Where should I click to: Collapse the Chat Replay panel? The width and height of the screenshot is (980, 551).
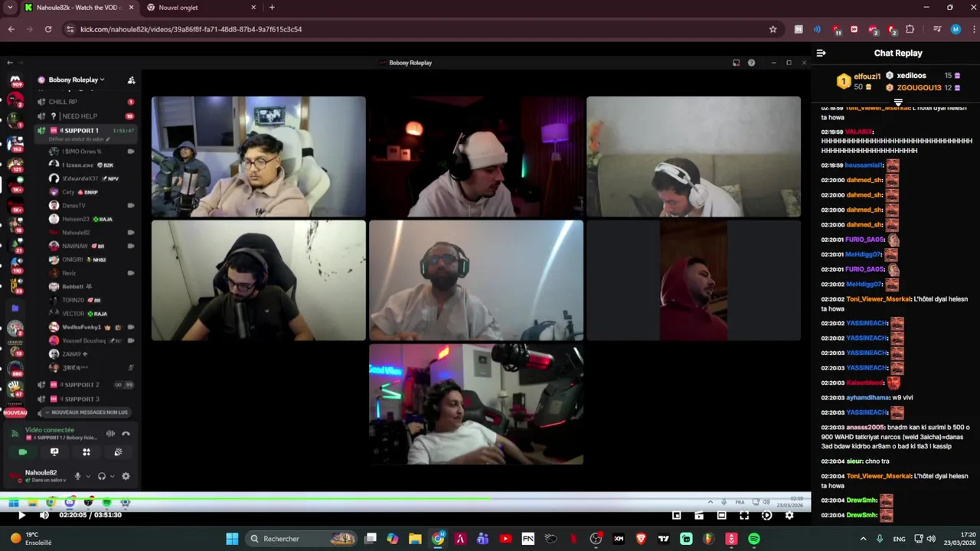(821, 53)
